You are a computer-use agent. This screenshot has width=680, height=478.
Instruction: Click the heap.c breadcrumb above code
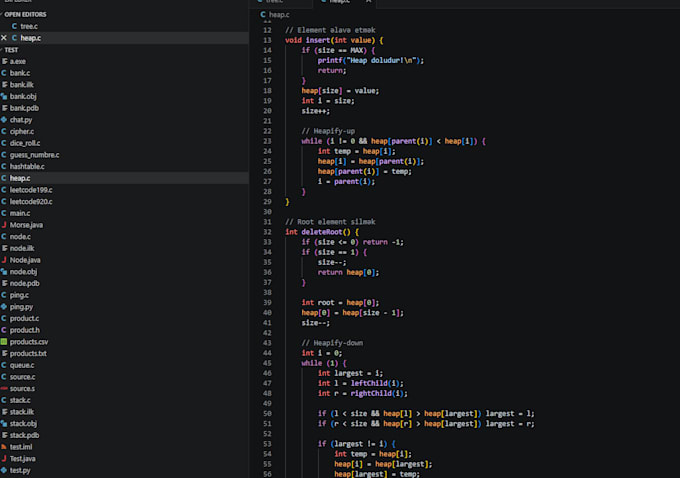pos(279,15)
